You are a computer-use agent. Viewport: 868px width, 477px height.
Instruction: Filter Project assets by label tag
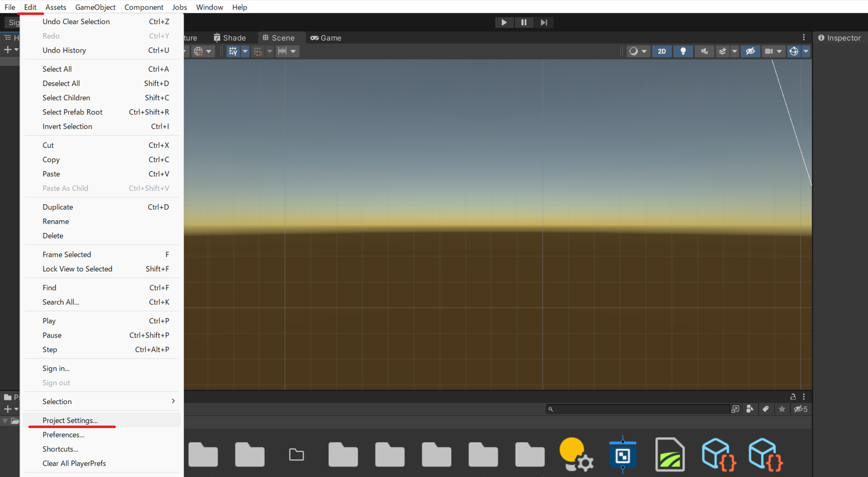click(766, 409)
